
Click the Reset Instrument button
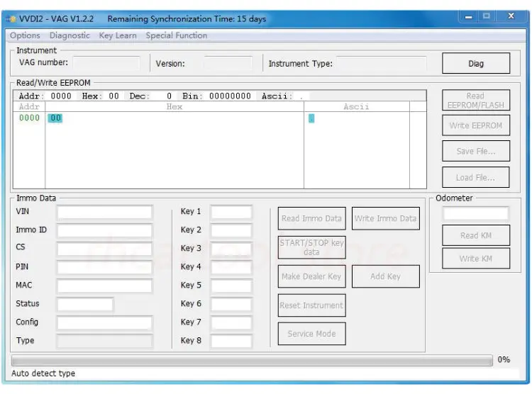tap(312, 305)
